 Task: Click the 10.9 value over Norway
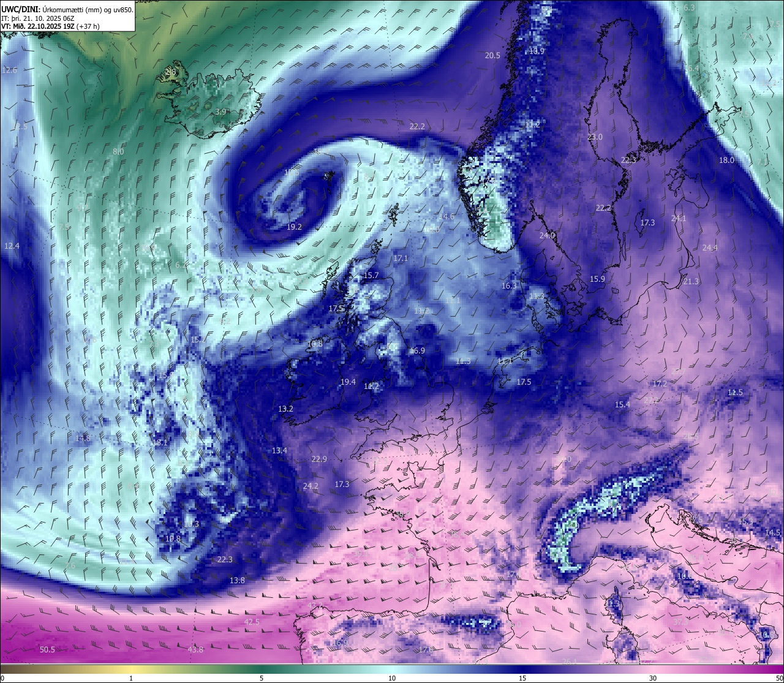pos(537,51)
